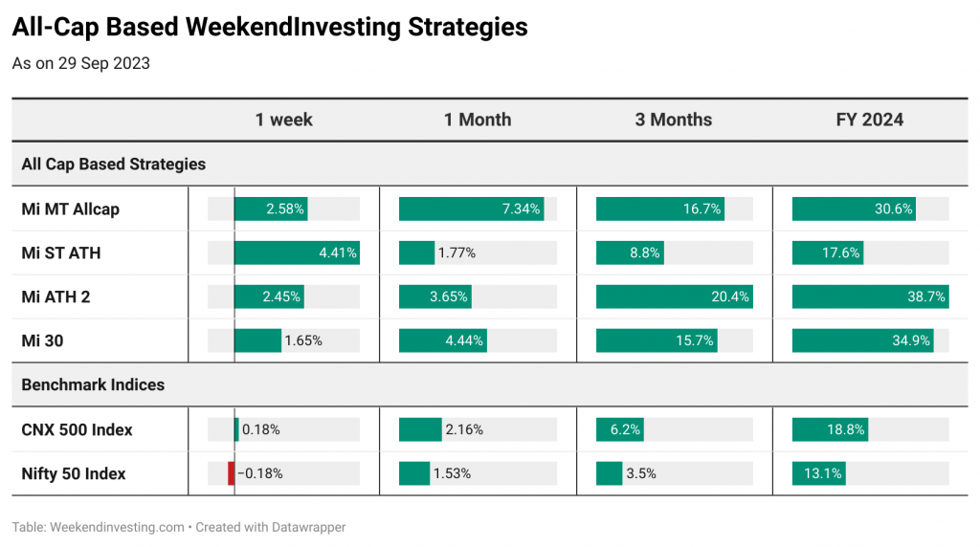
Task: Click the 7.34% one-month bar
Action: (x=471, y=208)
